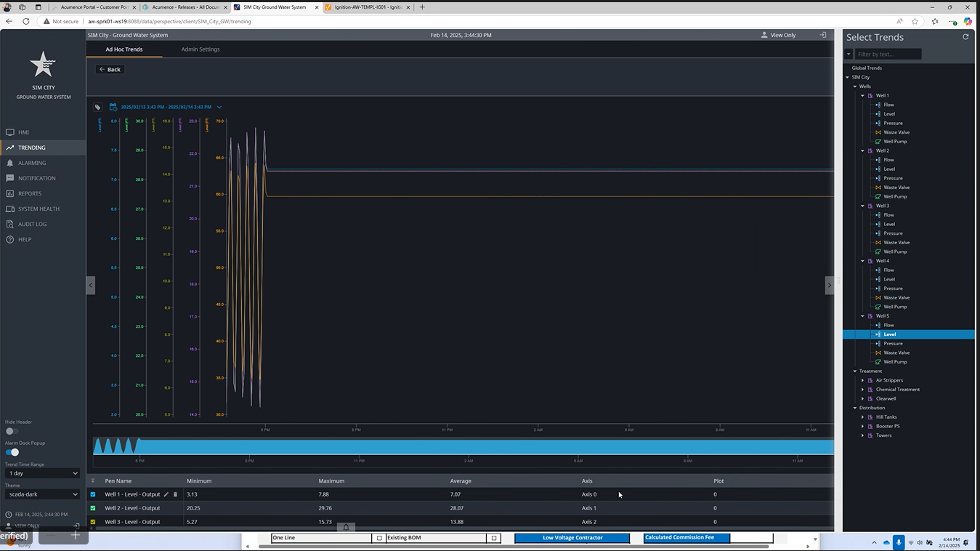The image size is (980, 551).
Task: Click the pencil edit icon for Well 1 pen
Action: tap(166, 494)
